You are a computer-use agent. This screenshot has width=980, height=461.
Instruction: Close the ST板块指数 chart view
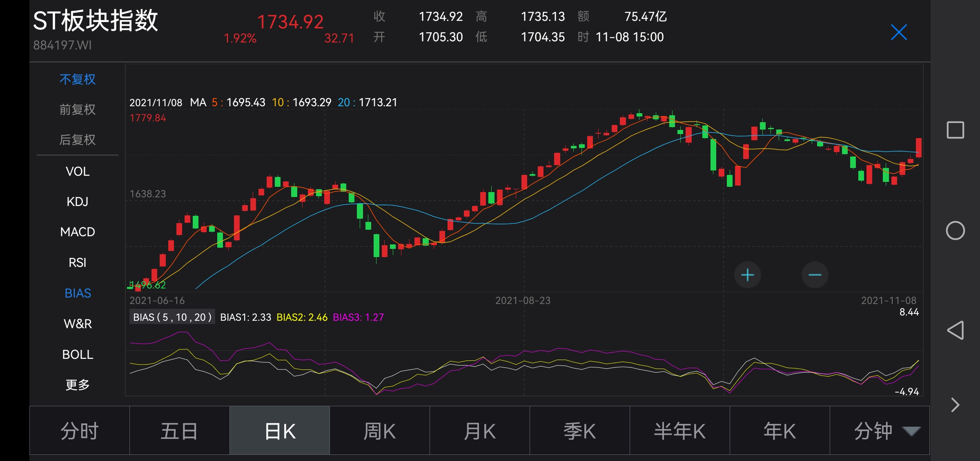(899, 32)
